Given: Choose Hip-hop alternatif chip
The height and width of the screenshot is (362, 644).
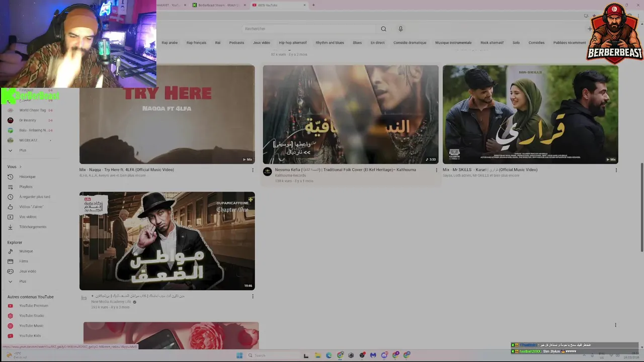Looking at the screenshot, I should click(x=293, y=43).
